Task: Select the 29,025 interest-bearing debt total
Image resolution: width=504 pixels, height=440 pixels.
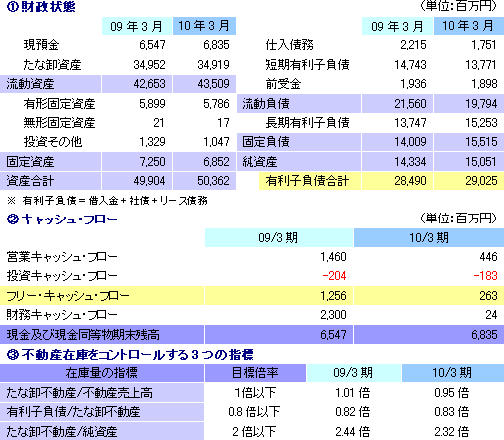Action: [x=481, y=181]
